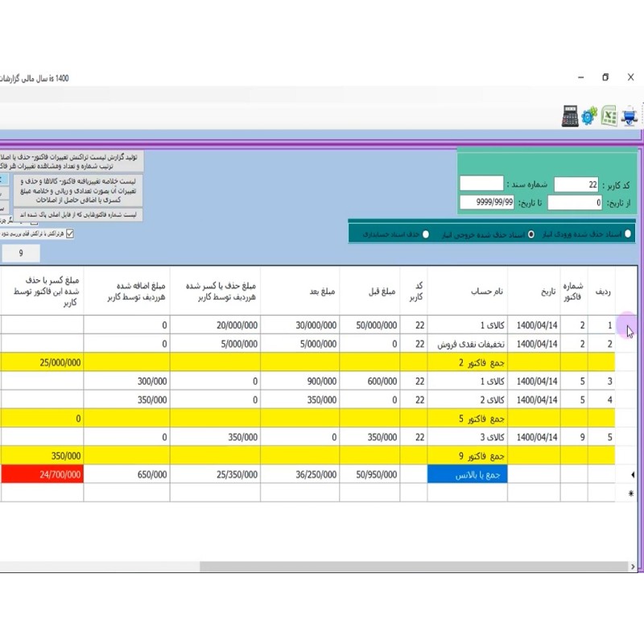This screenshot has width=644, height=644.
Task: Click the settings gears icon in toolbar
Action: [589, 116]
